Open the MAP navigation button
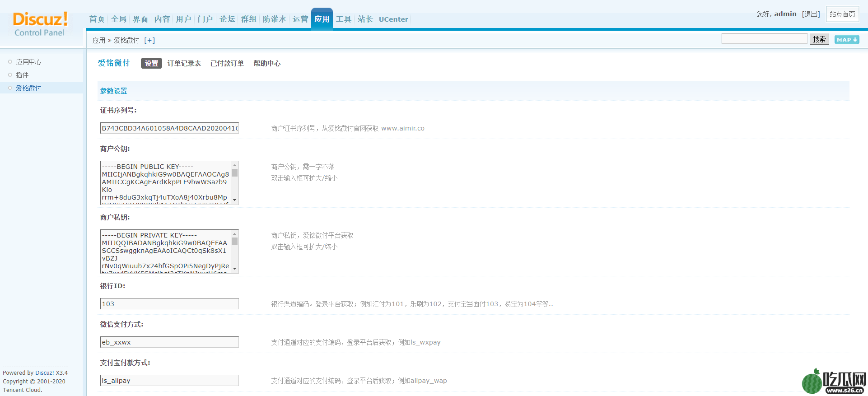The height and width of the screenshot is (396, 868). click(847, 40)
